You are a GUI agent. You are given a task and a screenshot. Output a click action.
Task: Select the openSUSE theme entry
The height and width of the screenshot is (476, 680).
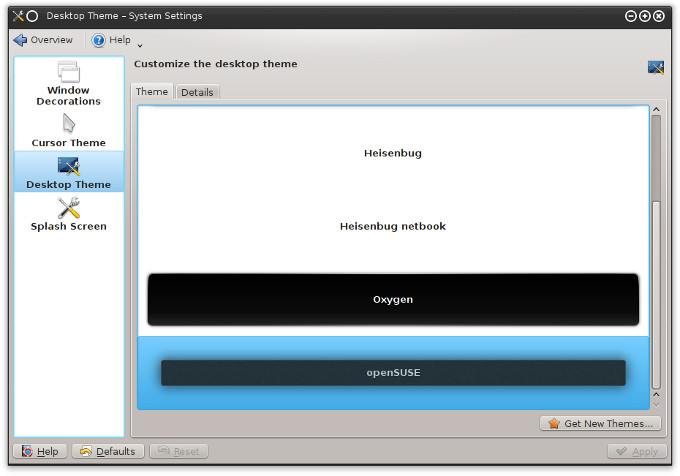[392, 373]
